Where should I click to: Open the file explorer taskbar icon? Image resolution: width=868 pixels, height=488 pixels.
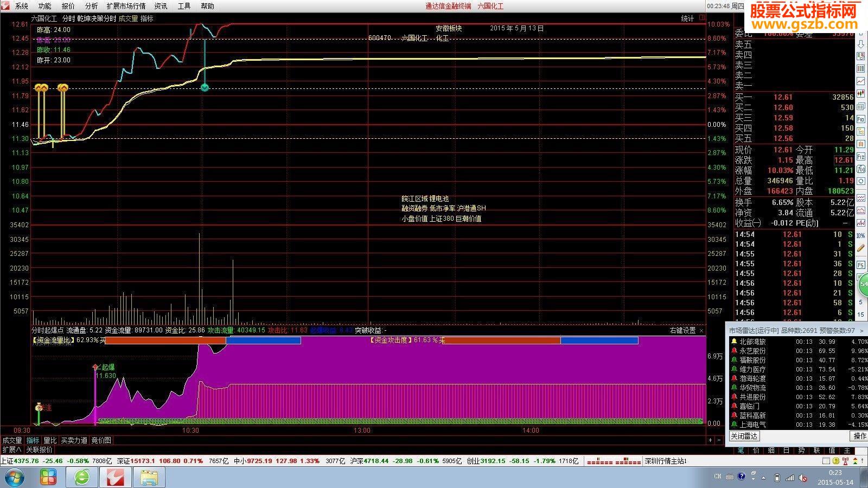(149, 478)
